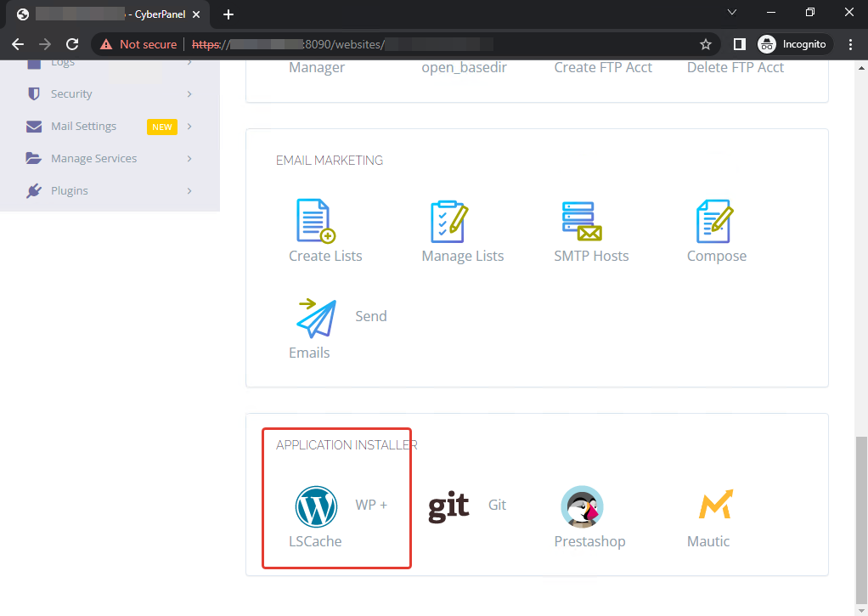
Task: Select the Mail Settings sidebar item
Action: click(x=110, y=127)
